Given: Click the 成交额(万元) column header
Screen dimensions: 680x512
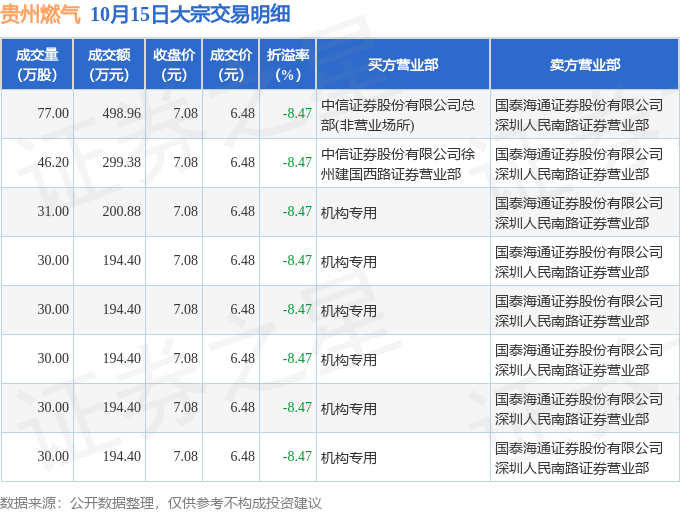Looking at the screenshot, I should (109, 65).
